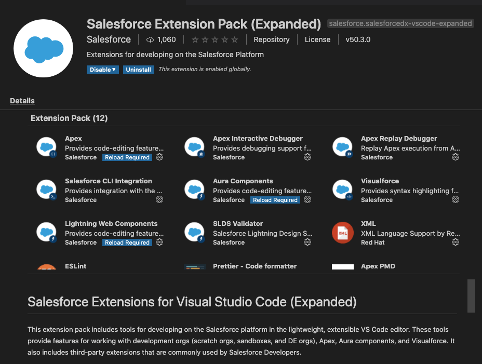482x364 pixels.
Task: Open manage gear for Apex Interactive Debugger
Action: click(307, 157)
